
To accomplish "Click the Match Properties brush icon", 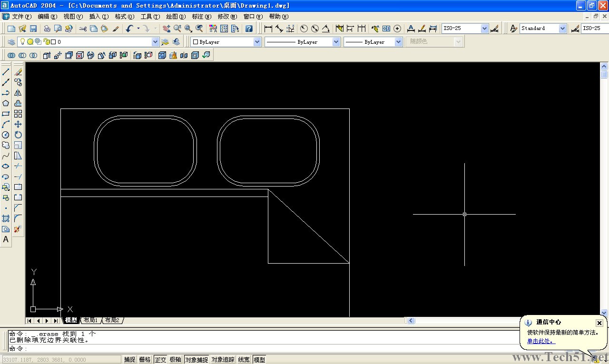I will [x=116, y=29].
